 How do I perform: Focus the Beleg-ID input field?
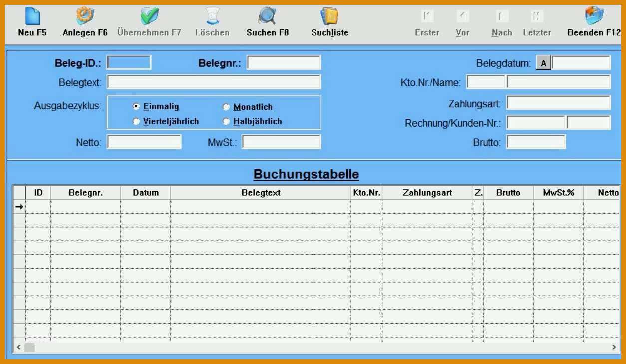click(x=129, y=63)
